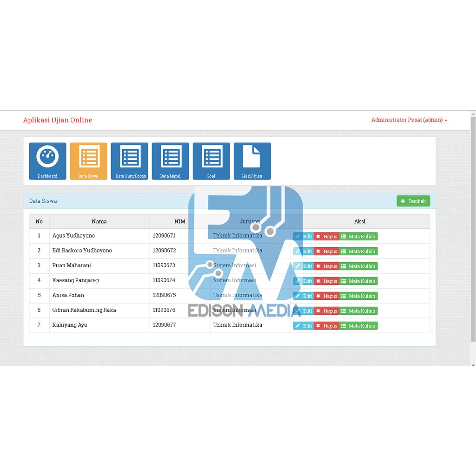
Task: Click the scrollbar down arrow
Action: tap(473, 364)
